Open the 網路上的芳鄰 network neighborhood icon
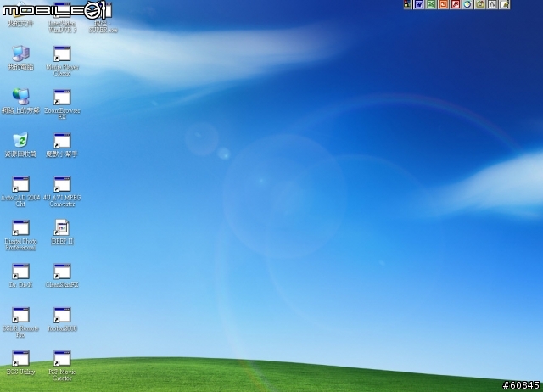Viewport: 543px width, 392px height. coord(20,97)
